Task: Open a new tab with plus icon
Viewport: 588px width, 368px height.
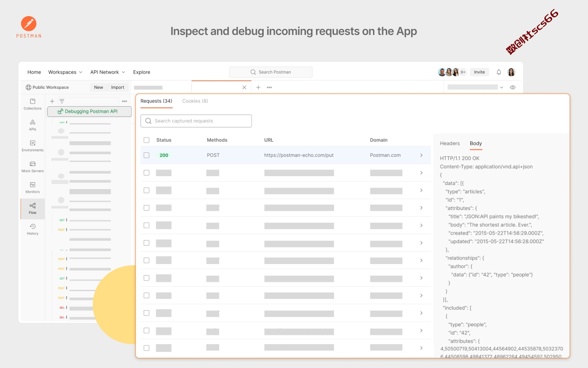Action: tap(258, 87)
